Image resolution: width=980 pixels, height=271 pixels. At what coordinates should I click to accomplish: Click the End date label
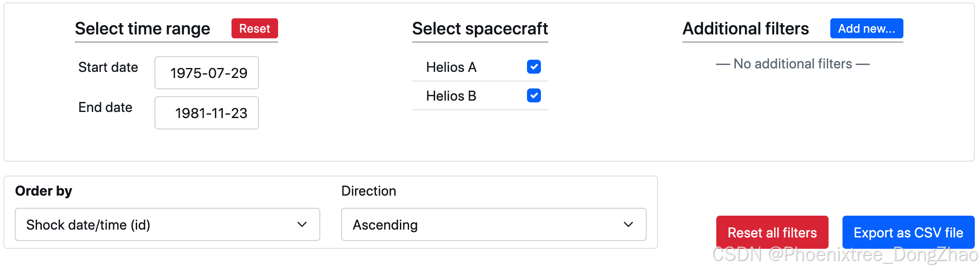[105, 107]
